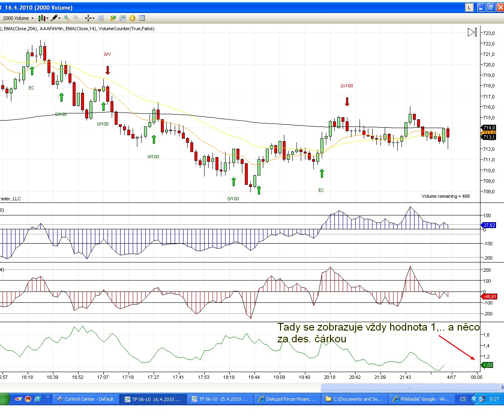
Task: Click the 20:18 time axis label
Action: [330, 377]
